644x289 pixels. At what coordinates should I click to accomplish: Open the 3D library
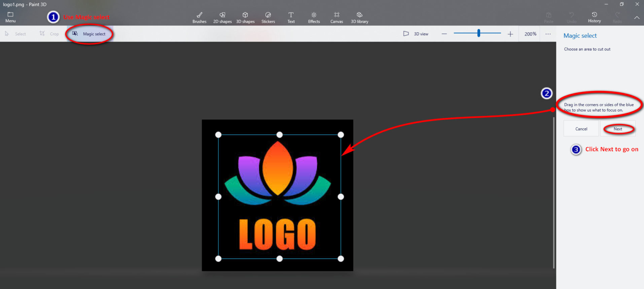[x=359, y=17]
